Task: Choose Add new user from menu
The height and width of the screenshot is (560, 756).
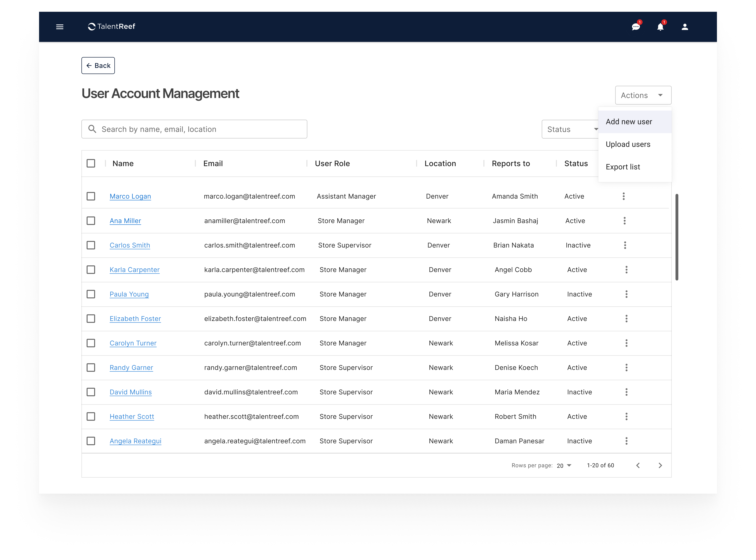Action: [635, 122]
